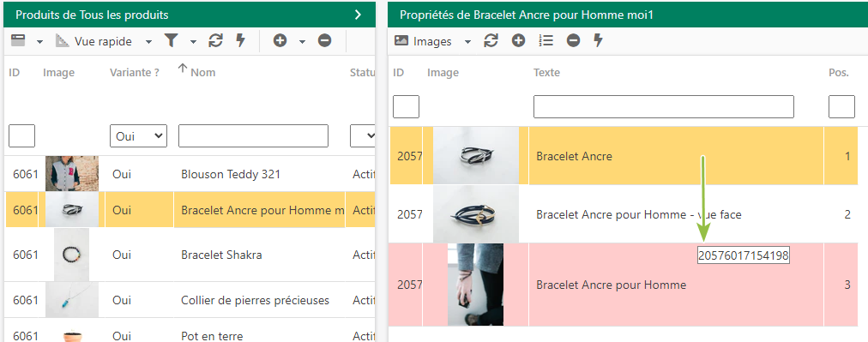868x342 pixels.
Task: Click the refresh icon in properties panel
Action: pos(491,40)
